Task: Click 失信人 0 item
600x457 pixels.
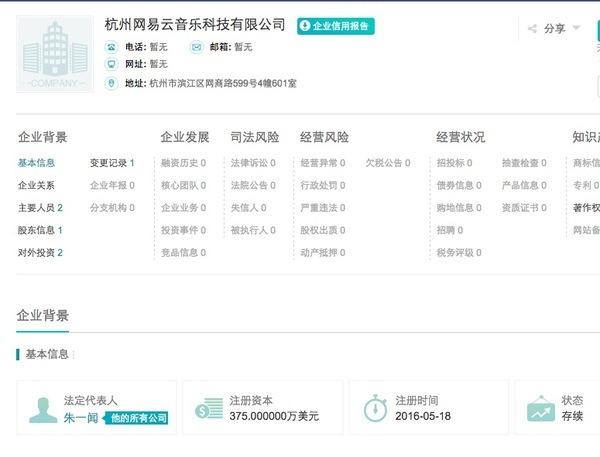Action: point(248,208)
